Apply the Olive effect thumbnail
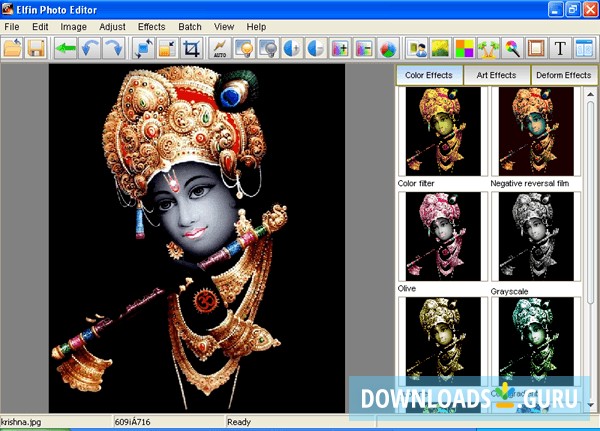Viewport: 600px width, 431px height. click(x=442, y=236)
